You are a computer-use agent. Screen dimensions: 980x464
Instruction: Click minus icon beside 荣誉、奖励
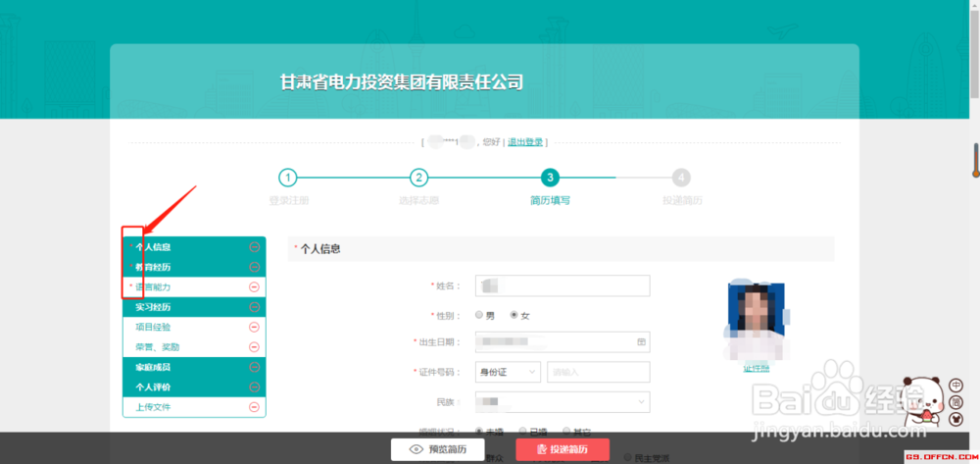(x=255, y=347)
